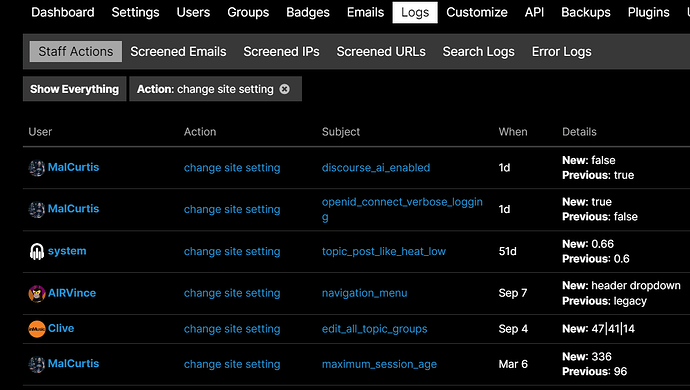Click the User column header
Screen dimensions: 690x390
tap(40, 132)
